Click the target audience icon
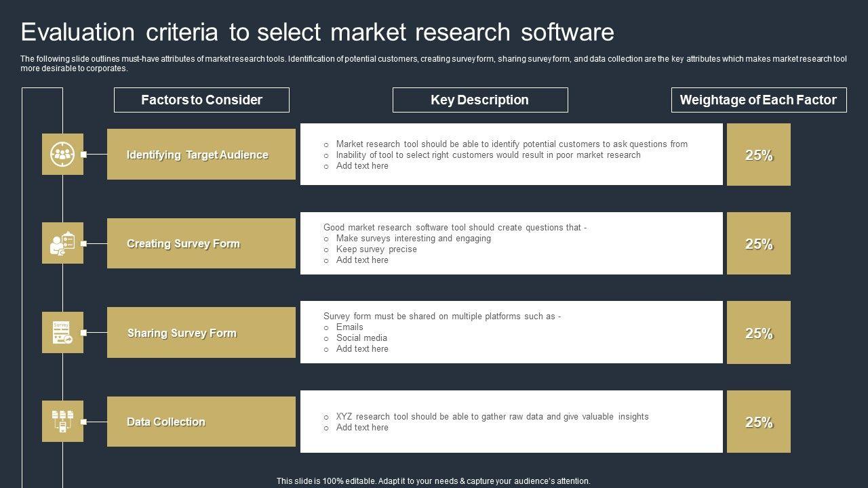868x488 pixels. click(x=62, y=155)
